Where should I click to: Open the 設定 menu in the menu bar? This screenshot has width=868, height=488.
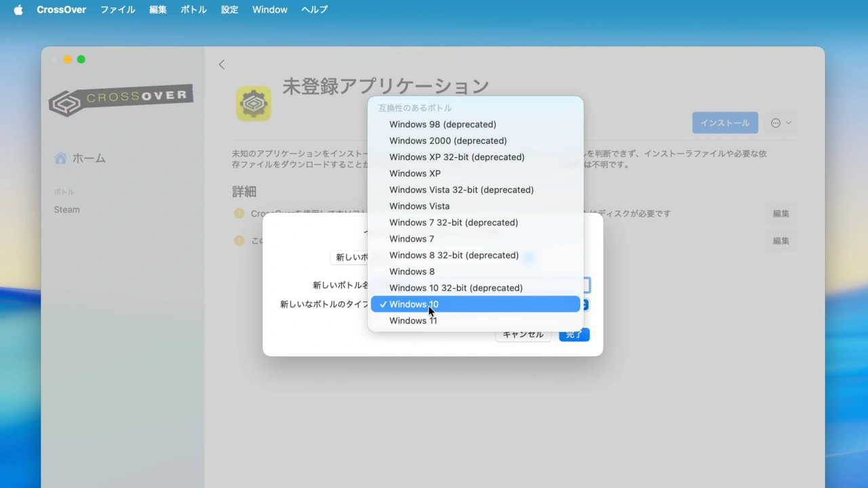point(230,9)
